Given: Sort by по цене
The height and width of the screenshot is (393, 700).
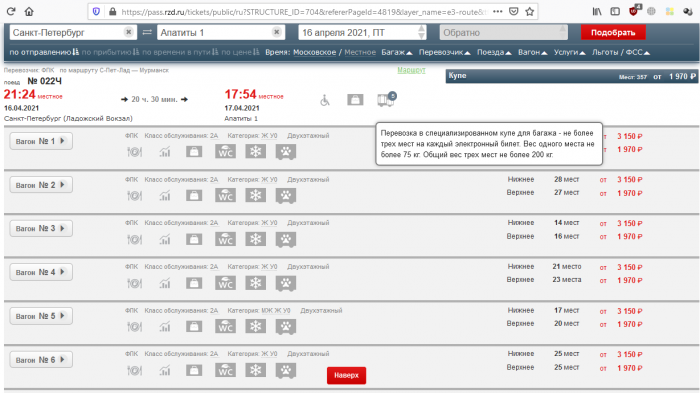Looking at the screenshot, I should pos(240,52).
